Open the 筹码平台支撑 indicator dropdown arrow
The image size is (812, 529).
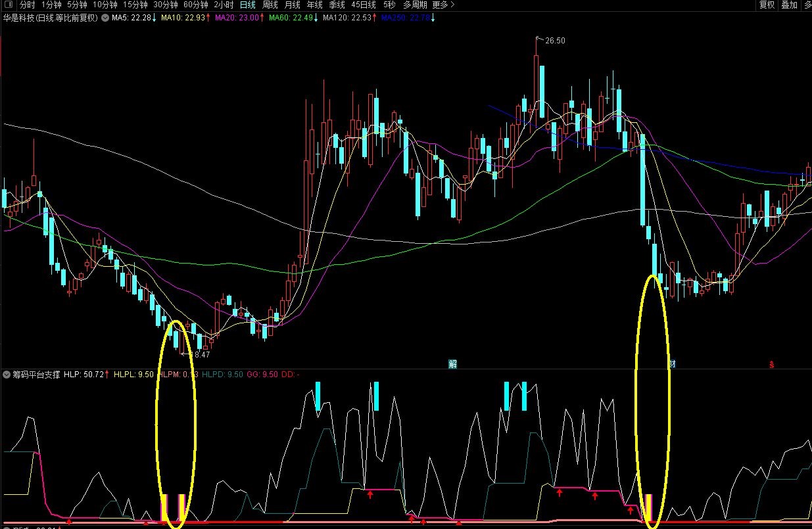click(x=7, y=375)
